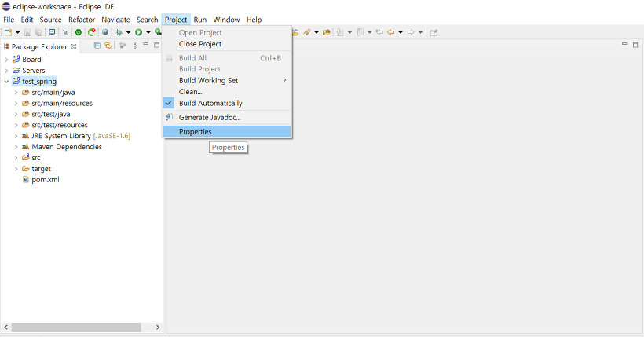
Task: Open a terminal with the monitor icon
Action: pos(52,32)
